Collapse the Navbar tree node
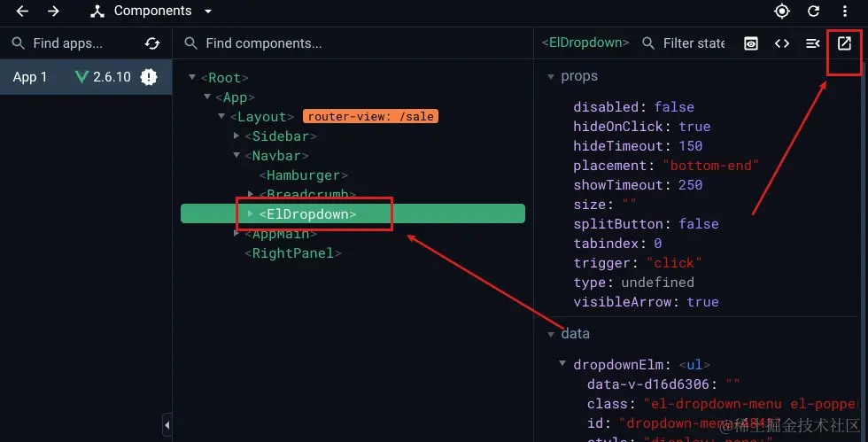The width and height of the screenshot is (868, 442). coord(236,155)
